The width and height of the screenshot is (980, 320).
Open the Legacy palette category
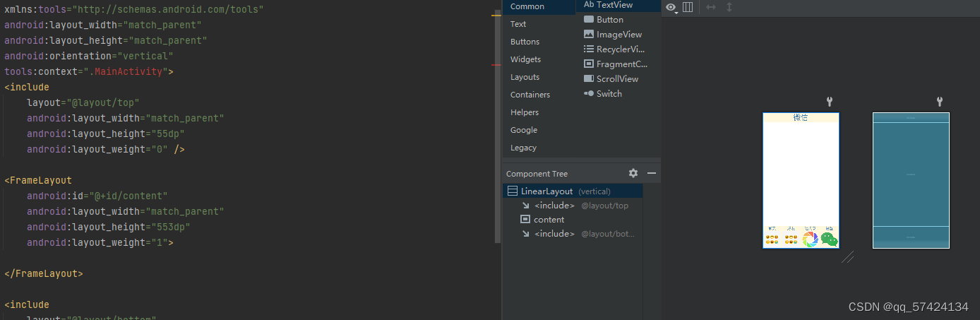(x=539, y=148)
